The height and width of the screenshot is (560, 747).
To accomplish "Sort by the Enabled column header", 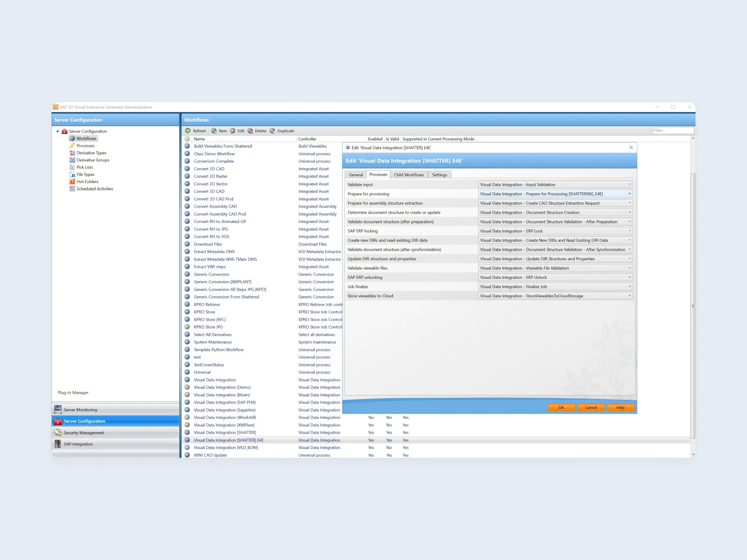I will point(375,139).
